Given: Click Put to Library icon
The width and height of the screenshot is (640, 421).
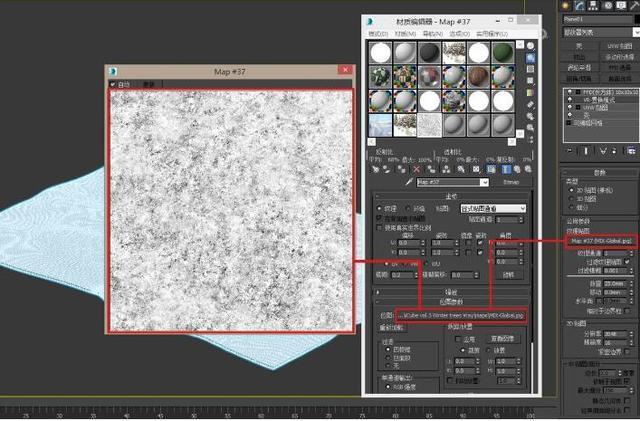Looking at the screenshot, I should [x=461, y=169].
